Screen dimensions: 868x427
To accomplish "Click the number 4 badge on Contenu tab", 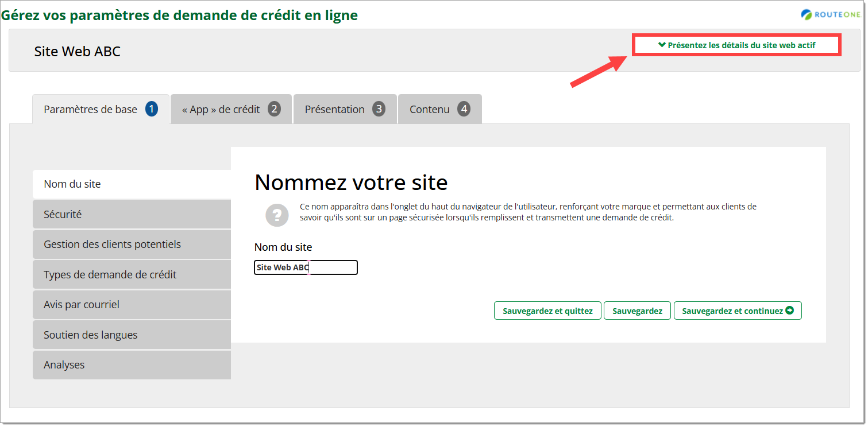I will coord(464,109).
